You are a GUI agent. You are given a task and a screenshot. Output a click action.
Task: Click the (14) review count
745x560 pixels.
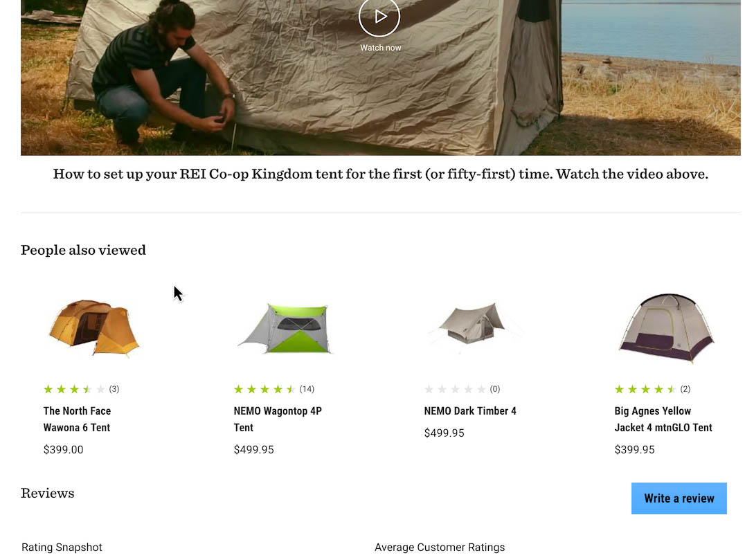(x=307, y=389)
